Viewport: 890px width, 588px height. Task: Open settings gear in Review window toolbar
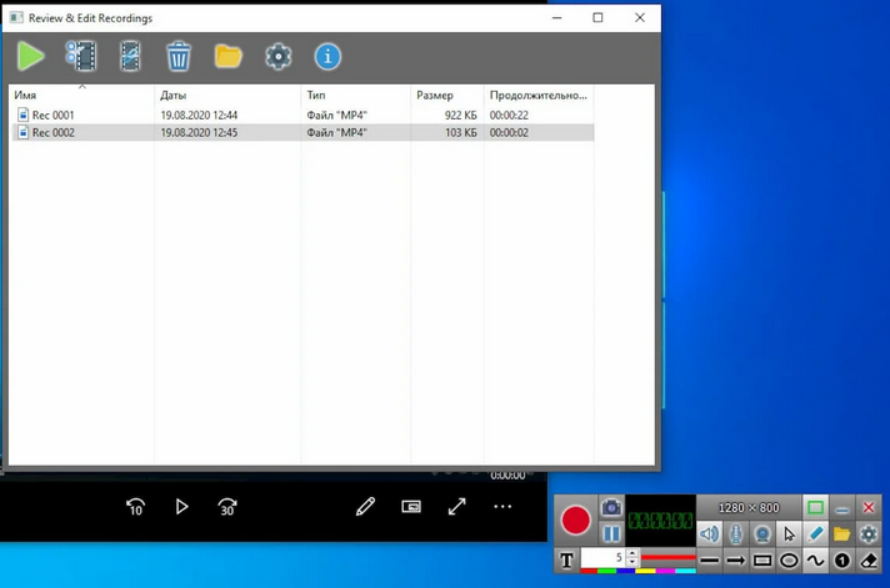[x=278, y=57]
